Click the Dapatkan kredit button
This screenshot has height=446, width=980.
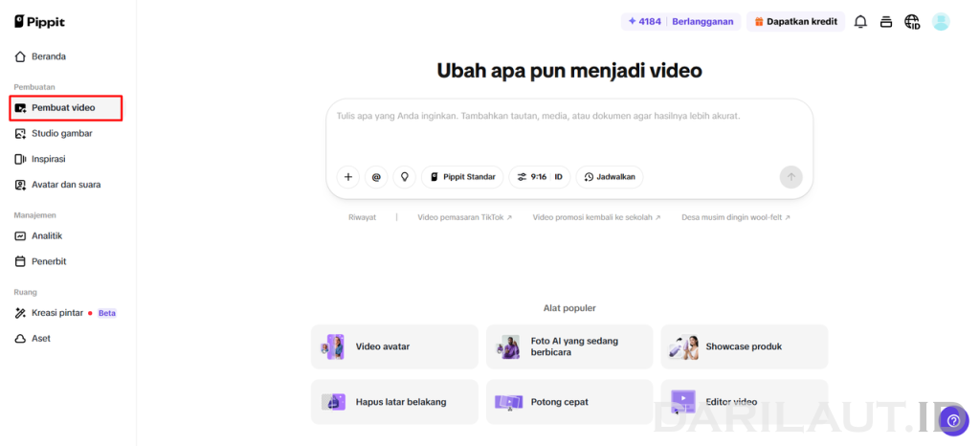795,22
